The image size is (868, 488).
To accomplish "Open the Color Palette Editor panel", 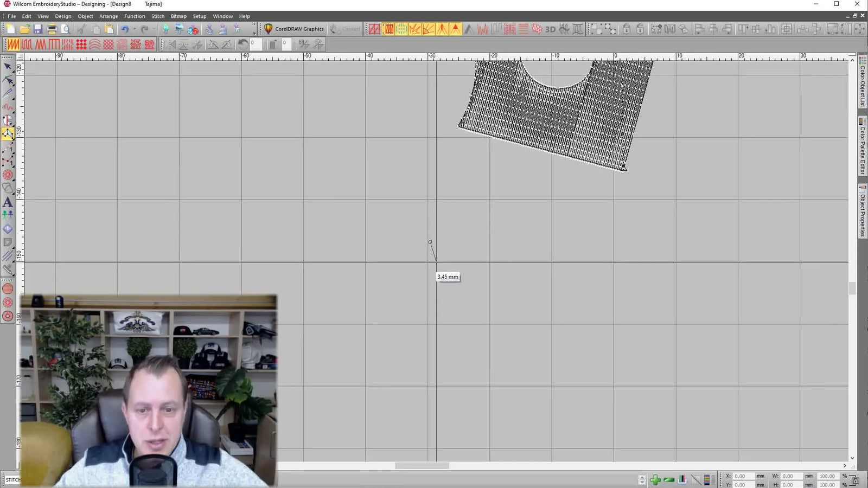I will [x=862, y=146].
